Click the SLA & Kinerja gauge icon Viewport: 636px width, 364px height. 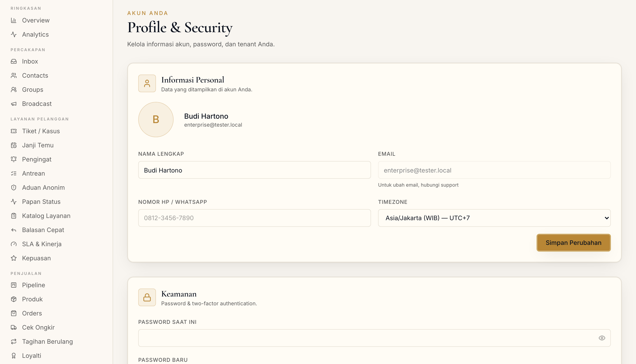14,244
